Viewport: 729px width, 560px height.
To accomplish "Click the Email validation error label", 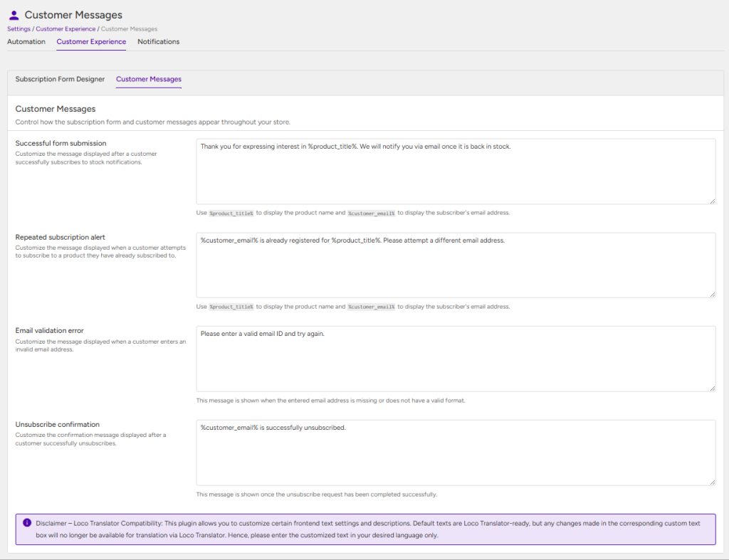I will pyautogui.click(x=49, y=330).
